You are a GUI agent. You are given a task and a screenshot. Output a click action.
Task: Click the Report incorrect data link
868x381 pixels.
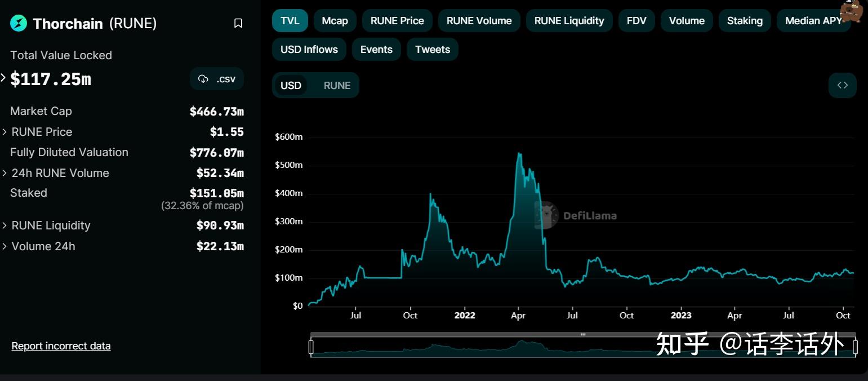pyautogui.click(x=61, y=345)
